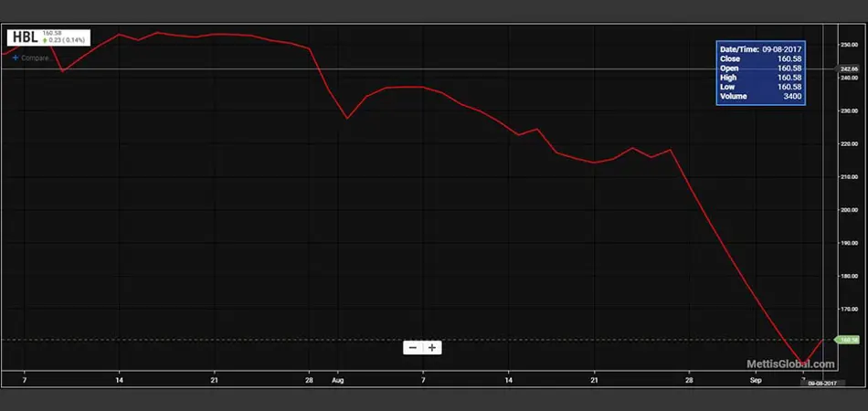Click the 170.00 price axis label
This screenshot has width=868, height=411.
pos(850,310)
